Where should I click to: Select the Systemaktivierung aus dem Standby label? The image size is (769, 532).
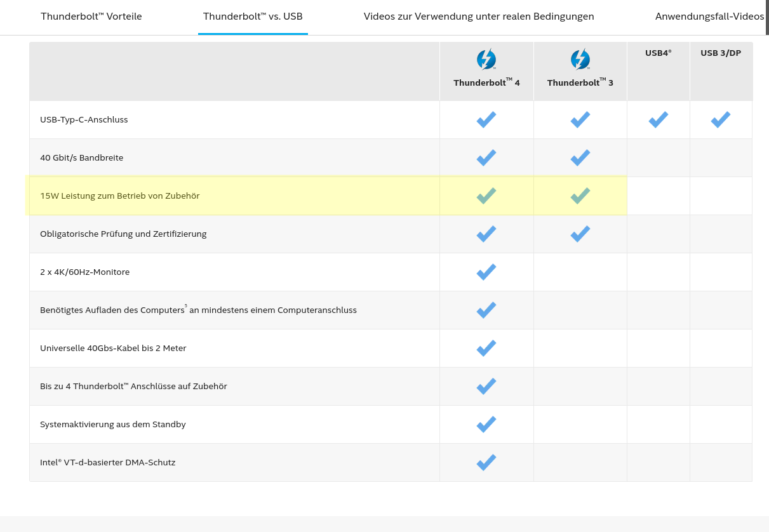click(x=113, y=425)
